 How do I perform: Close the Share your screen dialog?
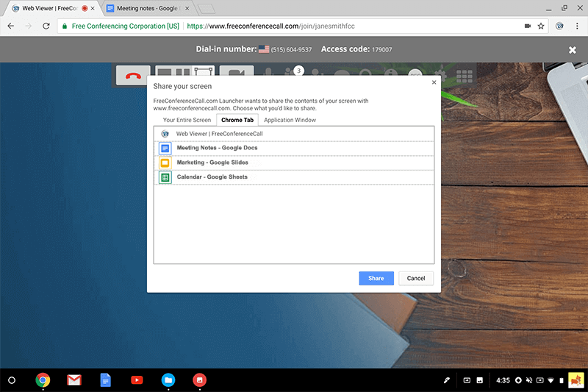tap(434, 82)
